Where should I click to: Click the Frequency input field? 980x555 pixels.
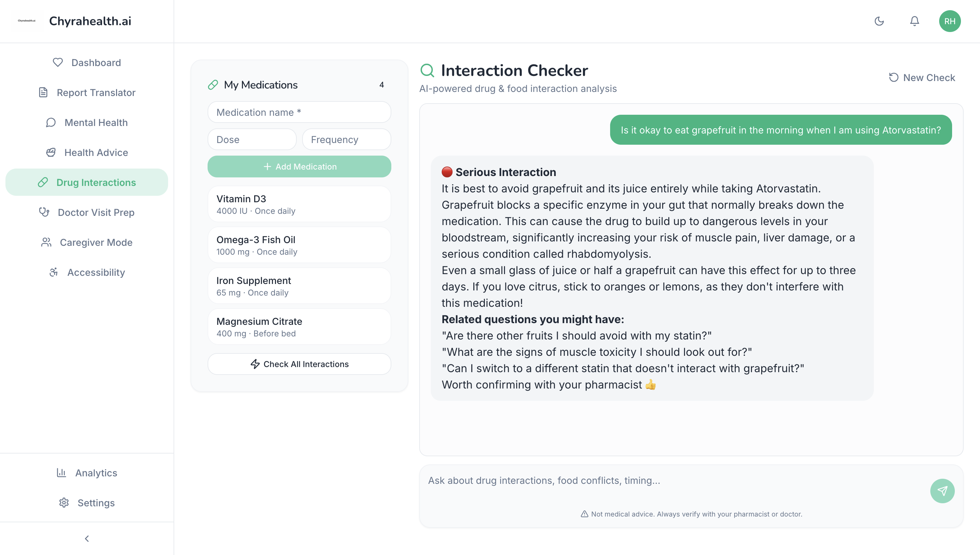coord(346,140)
